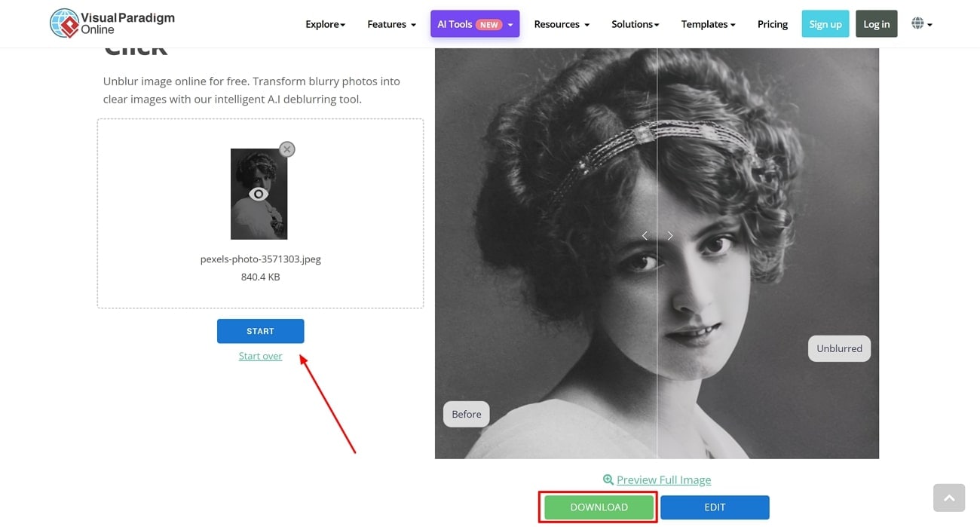This screenshot has height=527, width=980.
Task: Click the START button to deblur
Action: (260, 330)
